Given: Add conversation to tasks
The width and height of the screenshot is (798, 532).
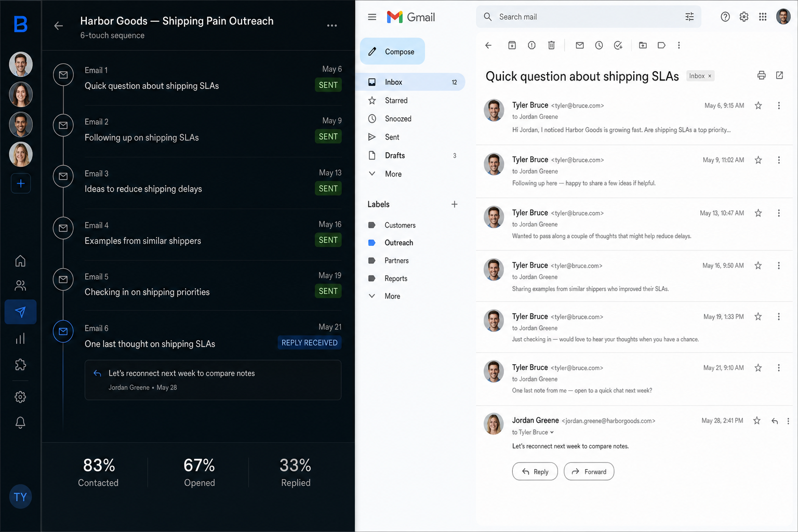Looking at the screenshot, I should tap(618, 45).
